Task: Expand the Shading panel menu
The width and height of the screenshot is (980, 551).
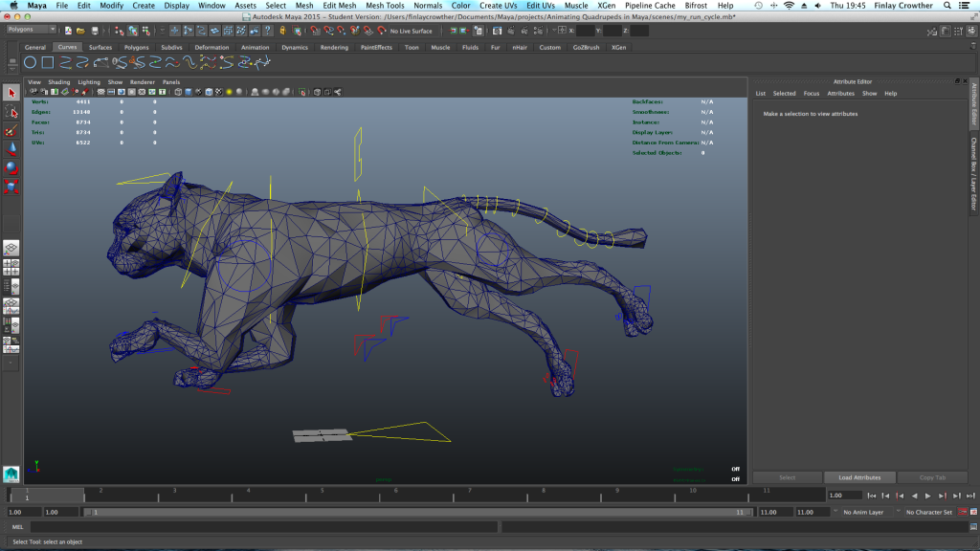Action: tap(58, 82)
